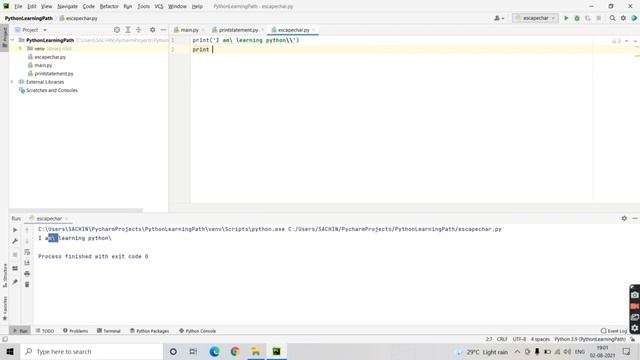Expand External Libraries node

[12, 82]
